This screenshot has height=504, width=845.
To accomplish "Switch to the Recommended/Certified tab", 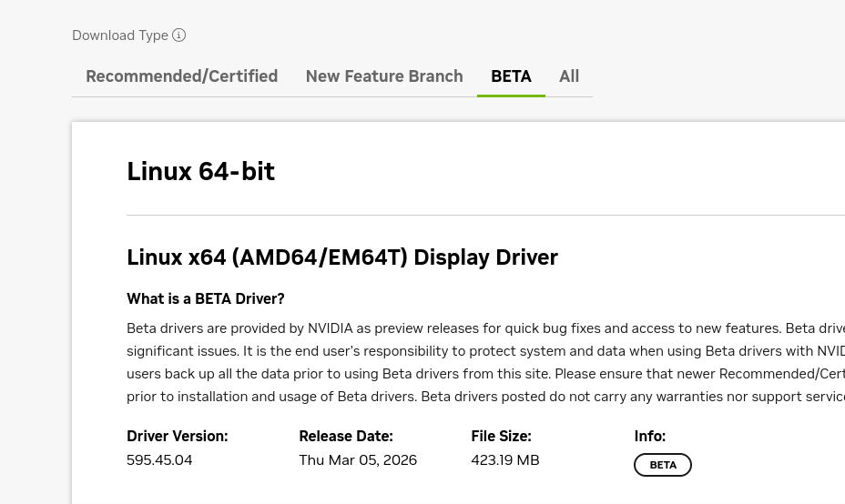I will tap(181, 76).
